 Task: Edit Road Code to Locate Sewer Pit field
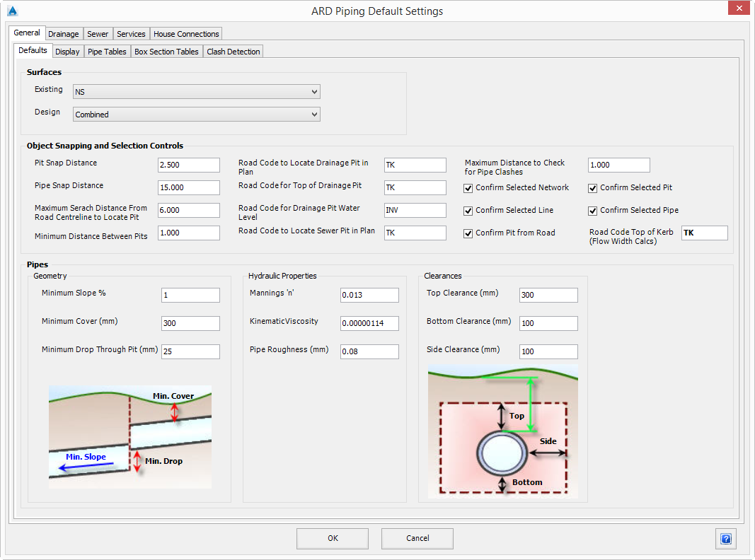(x=415, y=233)
